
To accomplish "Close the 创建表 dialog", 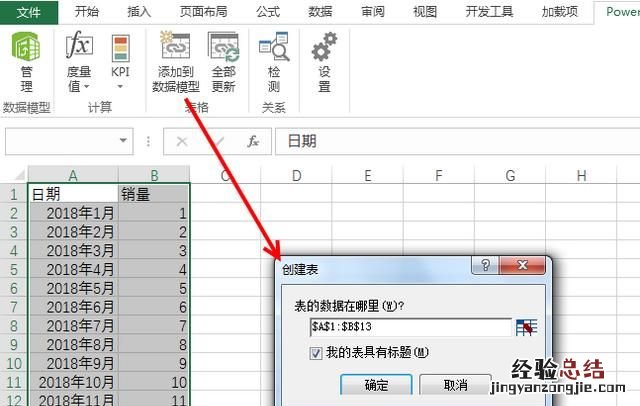I will 524,266.
